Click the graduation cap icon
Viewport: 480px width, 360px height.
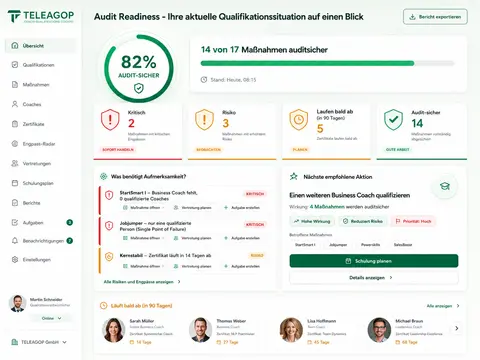(x=445, y=186)
